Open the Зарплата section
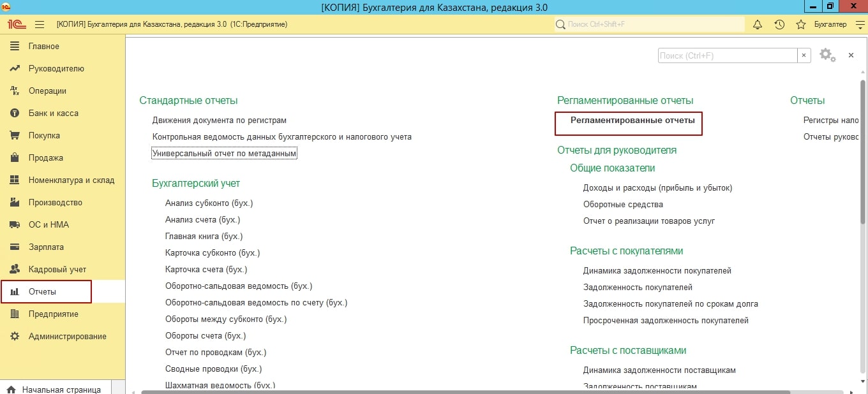 (x=46, y=247)
